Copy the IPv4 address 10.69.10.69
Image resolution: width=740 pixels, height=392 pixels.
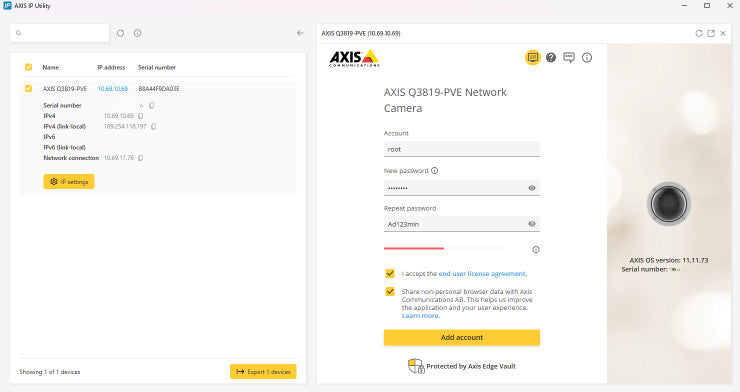(x=141, y=116)
